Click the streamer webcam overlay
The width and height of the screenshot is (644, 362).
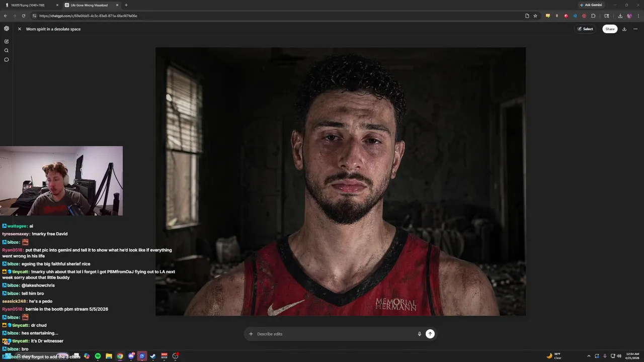click(61, 181)
